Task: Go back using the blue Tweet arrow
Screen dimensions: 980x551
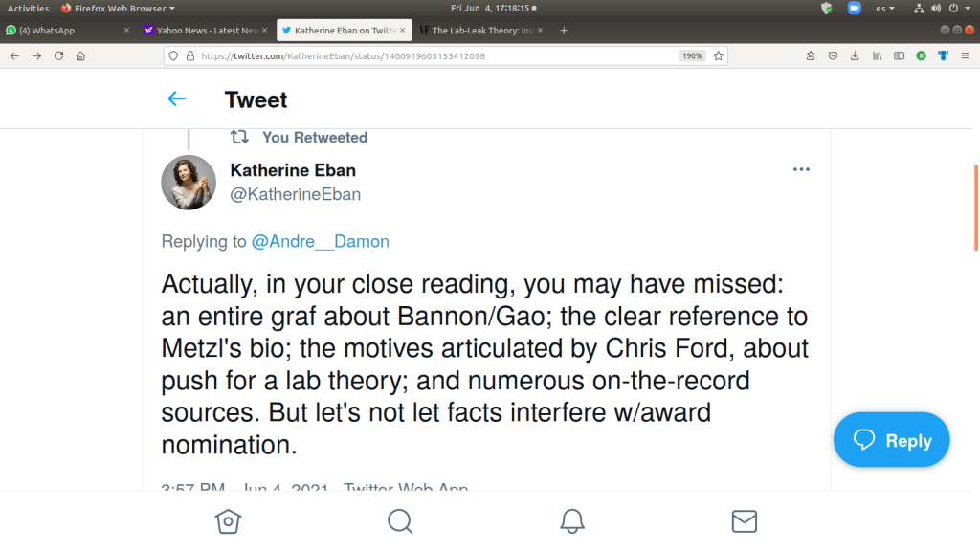Action: coord(177,99)
